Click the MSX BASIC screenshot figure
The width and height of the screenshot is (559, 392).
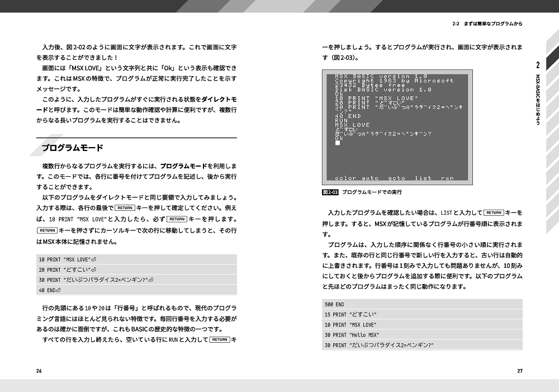pyautogui.click(x=397, y=127)
